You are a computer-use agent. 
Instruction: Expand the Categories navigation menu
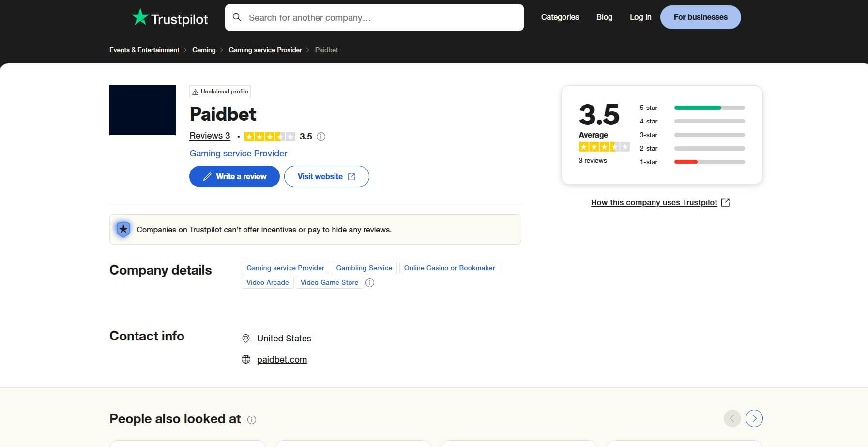pos(560,17)
